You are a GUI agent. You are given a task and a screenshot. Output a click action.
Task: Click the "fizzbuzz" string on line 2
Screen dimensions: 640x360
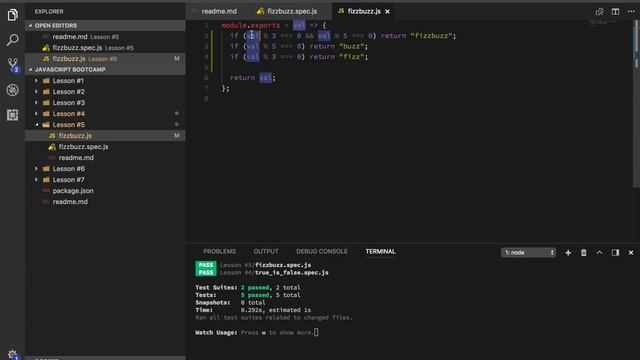pyautogui.click(x=431, y=36)
